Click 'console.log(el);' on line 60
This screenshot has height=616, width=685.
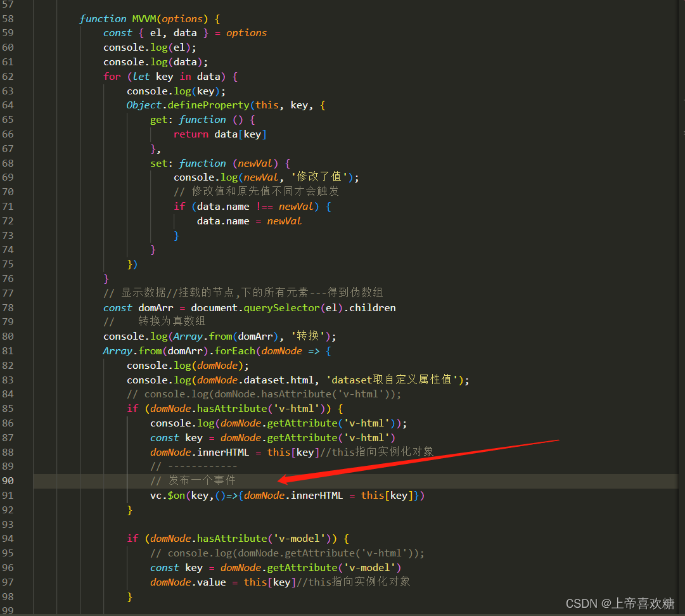click(x=150, y=48)
